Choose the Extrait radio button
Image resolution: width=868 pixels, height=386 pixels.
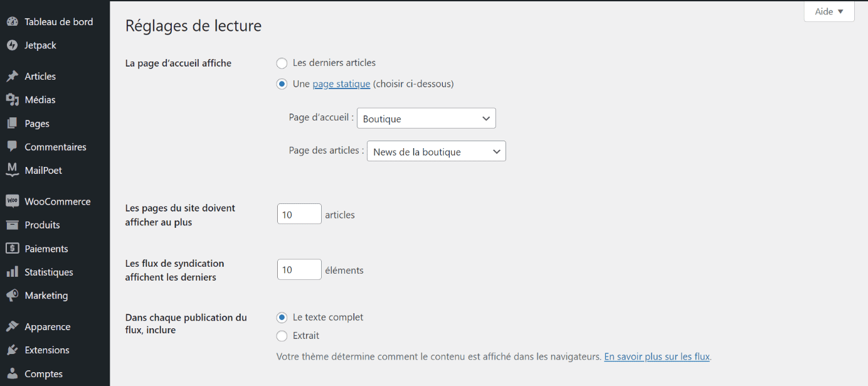282,336
